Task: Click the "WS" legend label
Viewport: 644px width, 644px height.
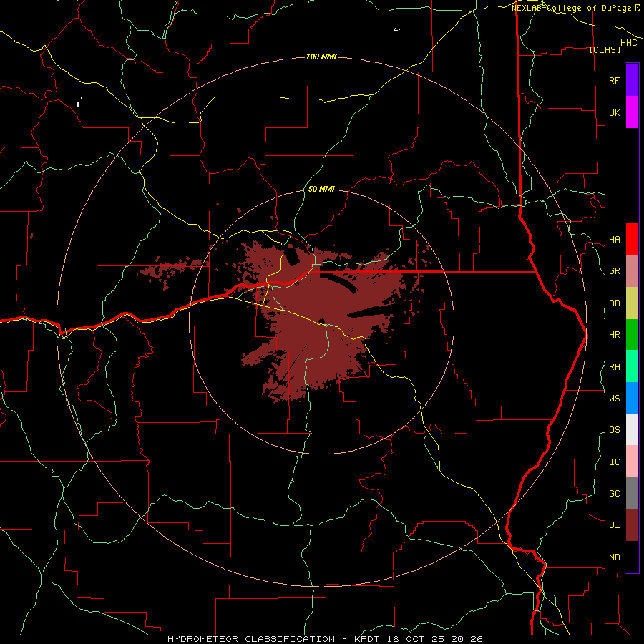Action: (x=614, y=398)
